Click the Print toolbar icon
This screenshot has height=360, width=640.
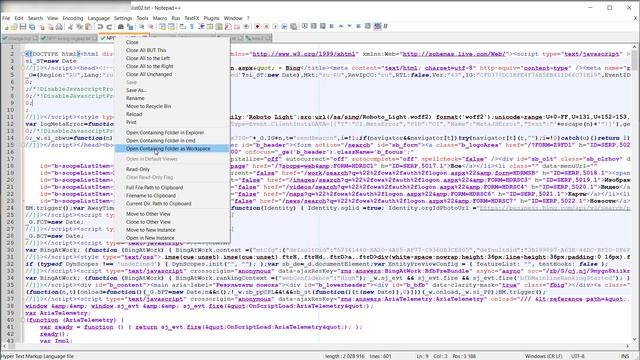pos(59,27)
